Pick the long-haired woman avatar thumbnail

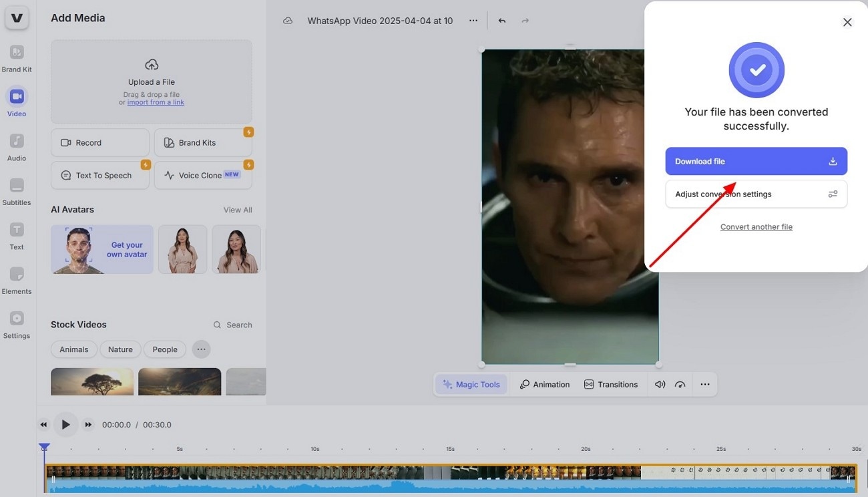pos(236,249)
